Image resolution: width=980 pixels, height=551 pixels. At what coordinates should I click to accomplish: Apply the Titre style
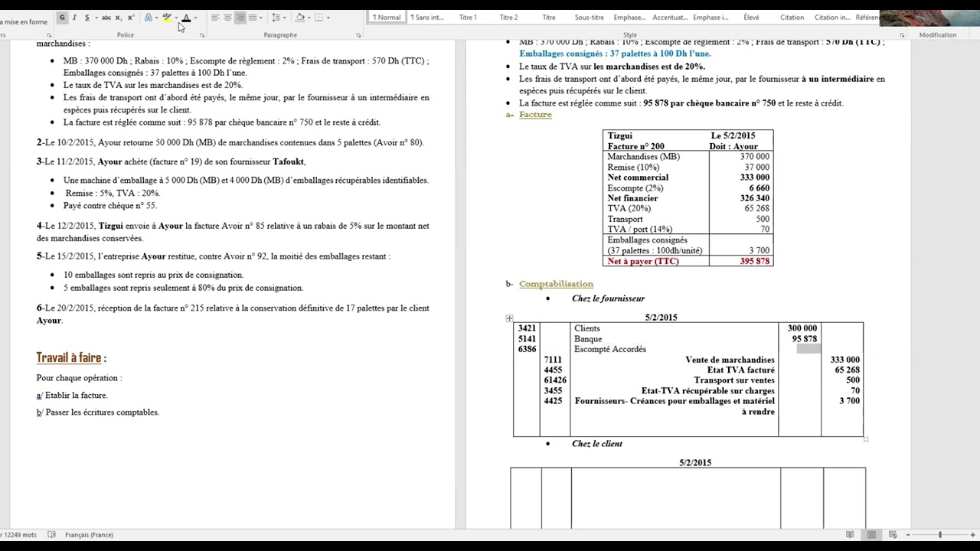[549, 18]
